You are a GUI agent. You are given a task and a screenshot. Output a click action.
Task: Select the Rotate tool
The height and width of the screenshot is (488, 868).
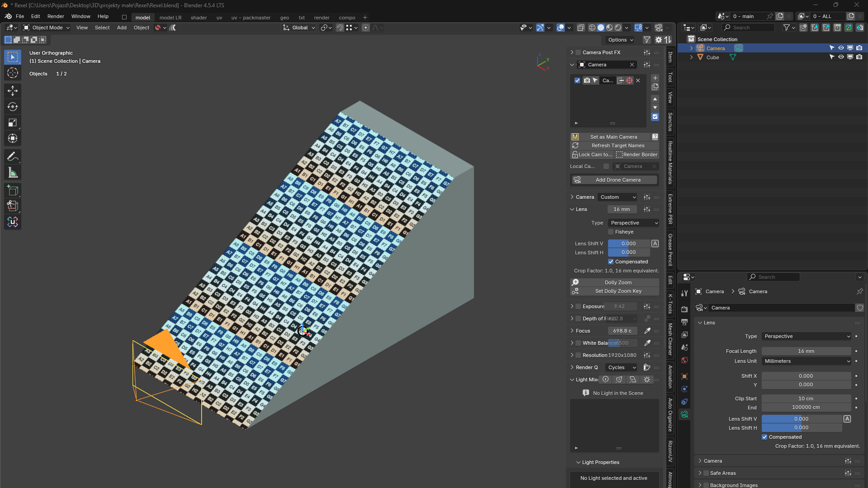click(13, 107)
